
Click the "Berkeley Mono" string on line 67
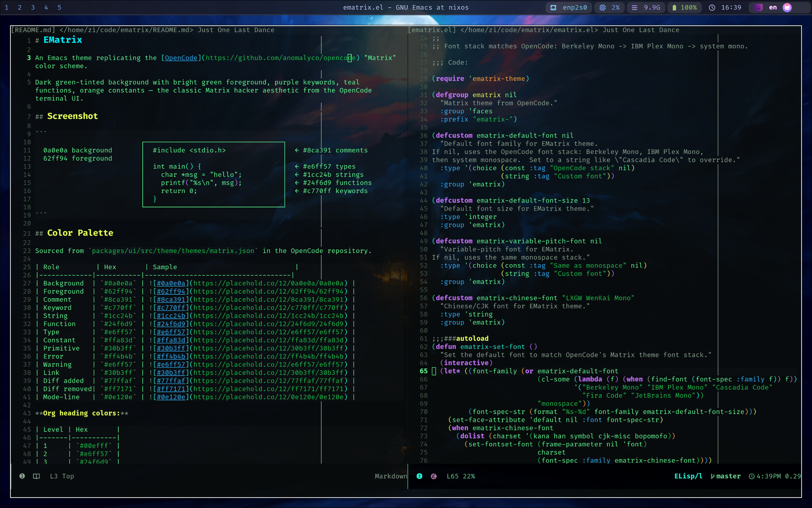coord(612,387)
